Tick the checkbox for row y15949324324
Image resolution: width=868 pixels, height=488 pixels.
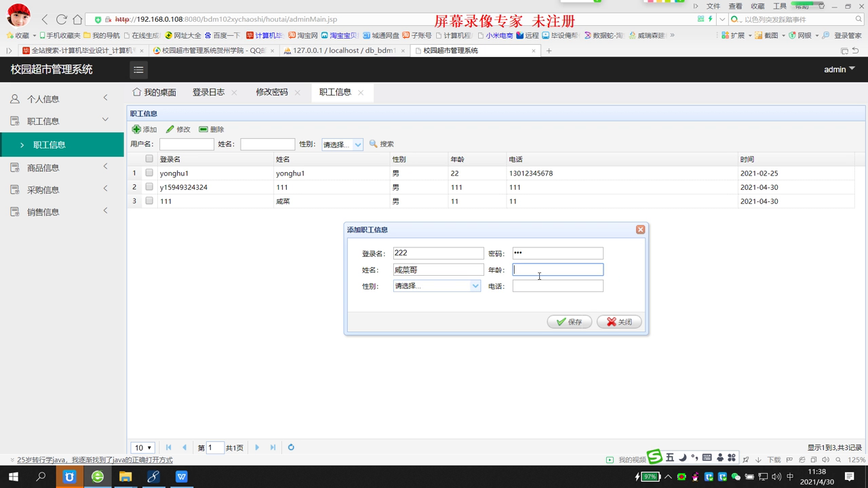tap(149, 187)
